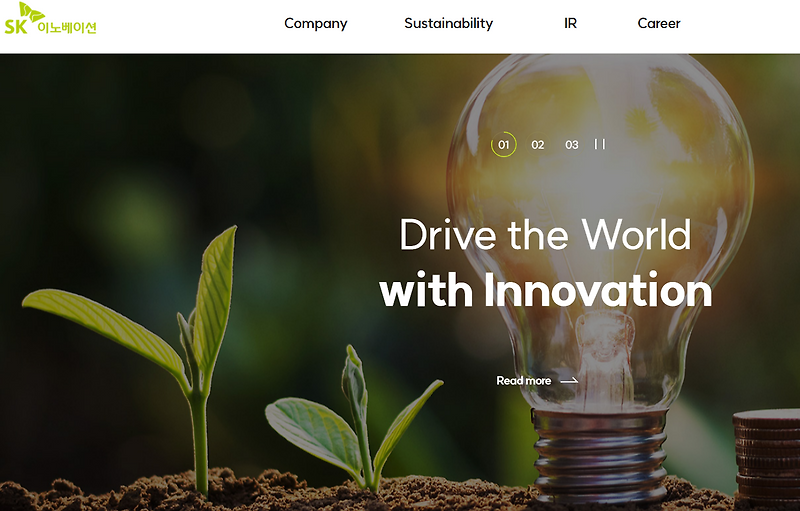Click the 이노베이션 logo text
The image size is (800, 511).
(x=67, y=27)
